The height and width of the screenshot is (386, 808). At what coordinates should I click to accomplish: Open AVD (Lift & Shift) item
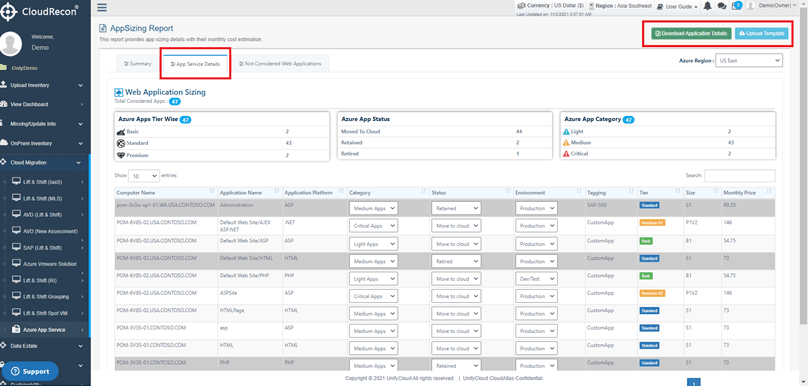(47, 214)
